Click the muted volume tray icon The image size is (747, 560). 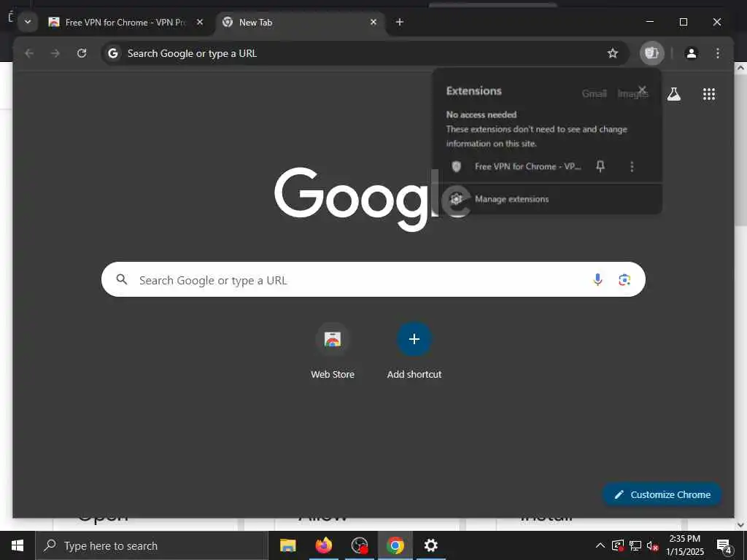652,545
